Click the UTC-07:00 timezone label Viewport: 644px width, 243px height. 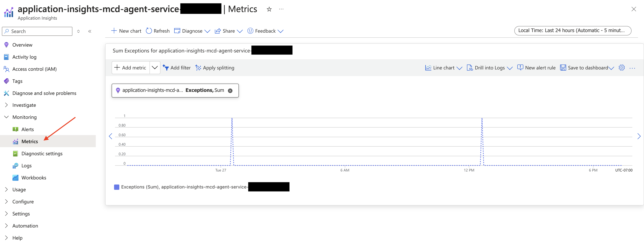(623, 170)
